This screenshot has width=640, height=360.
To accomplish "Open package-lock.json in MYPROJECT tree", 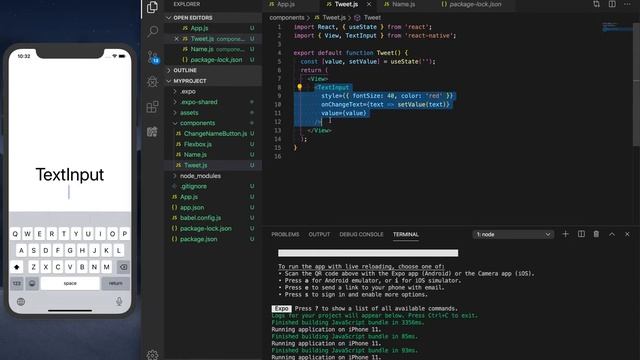I will point(213,229).
